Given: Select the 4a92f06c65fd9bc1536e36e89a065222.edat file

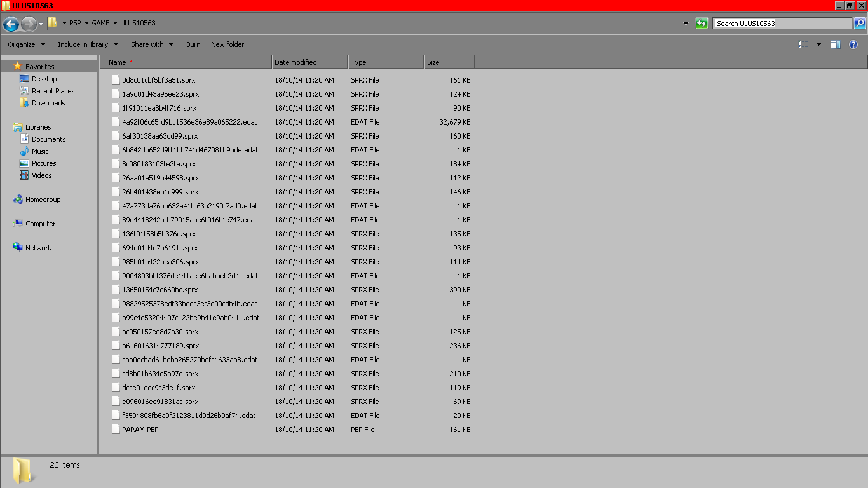Looking at the screenshot, I should (189, 122).
